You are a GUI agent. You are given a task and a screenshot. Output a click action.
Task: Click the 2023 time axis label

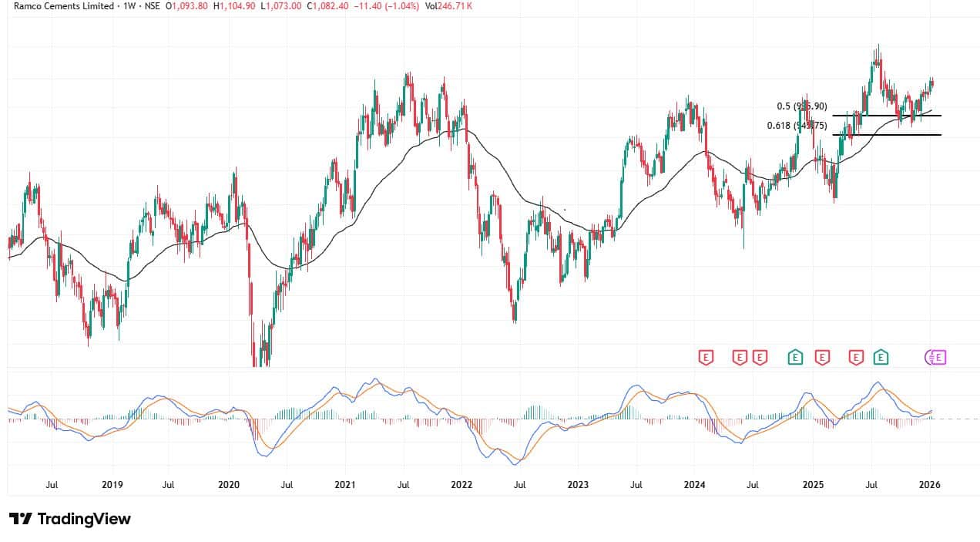pyautogui.click(x=578, y=485)
